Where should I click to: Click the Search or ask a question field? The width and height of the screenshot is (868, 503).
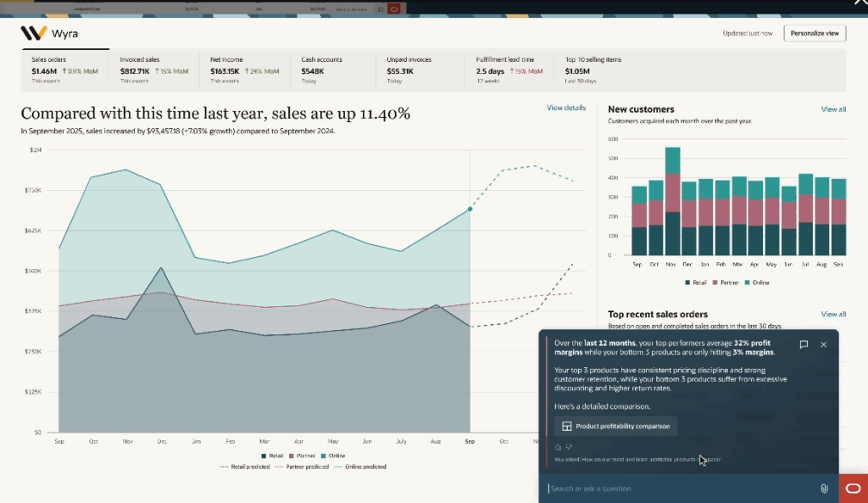(x=678, y=489)
